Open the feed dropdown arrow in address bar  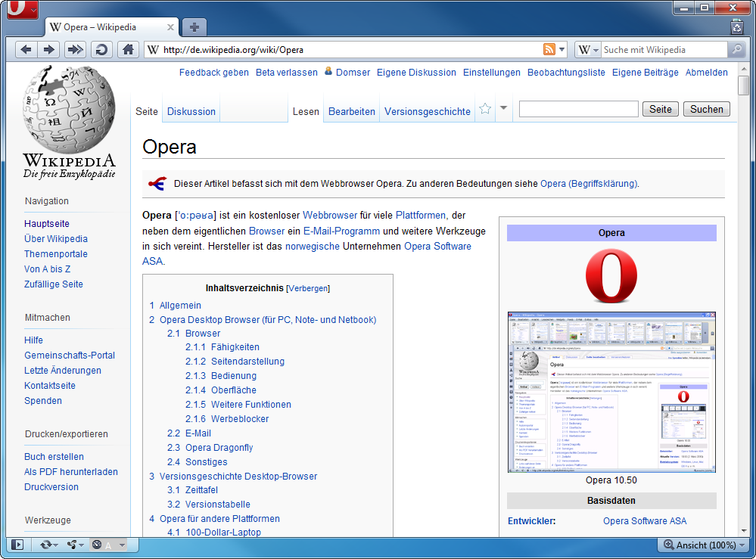(x=562, y=49)
